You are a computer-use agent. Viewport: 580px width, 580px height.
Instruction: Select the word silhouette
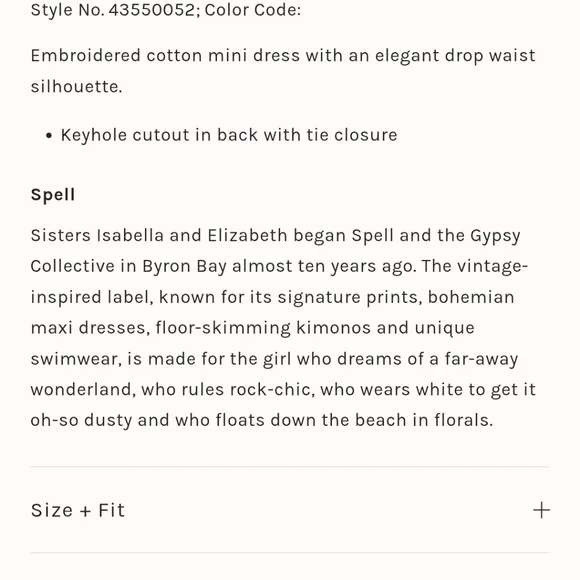[76, 87]
